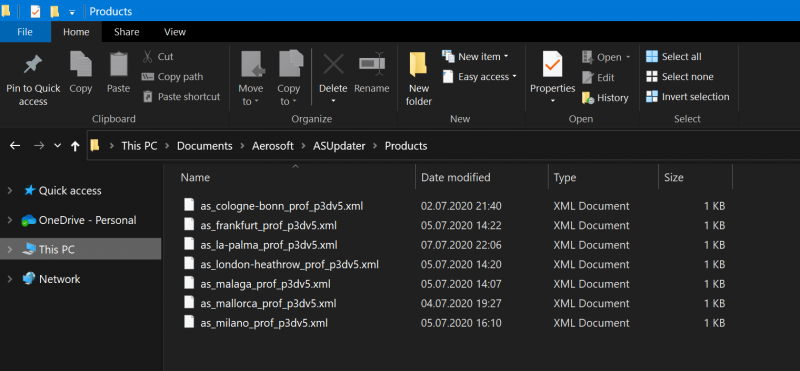This screenshot has width=800, height=371.
Task: Click the Paste clipboard icon
Action: (118, 64)
